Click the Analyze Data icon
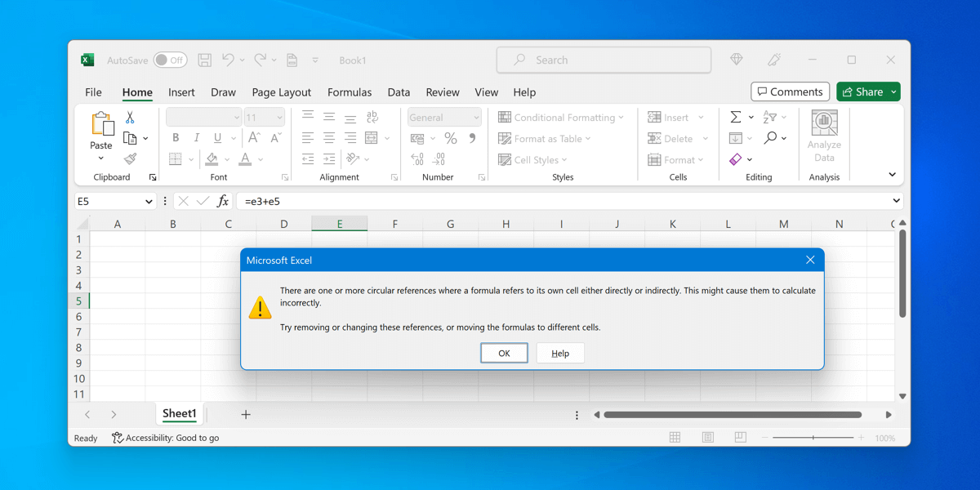 click(x=824, y=136)
